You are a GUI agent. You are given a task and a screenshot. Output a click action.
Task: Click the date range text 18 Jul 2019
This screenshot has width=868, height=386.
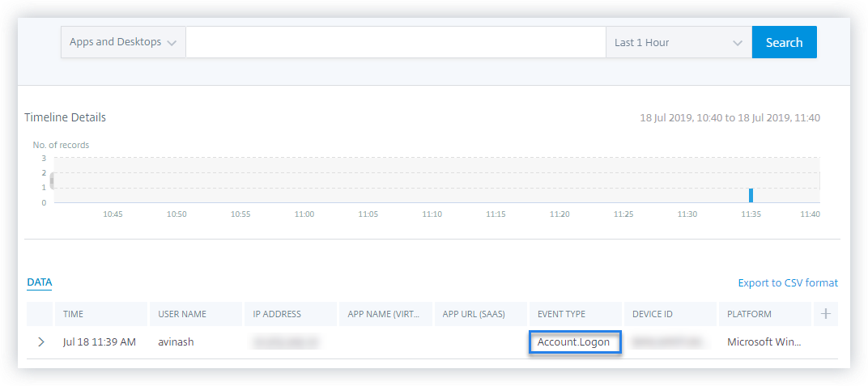click(730, 118)
